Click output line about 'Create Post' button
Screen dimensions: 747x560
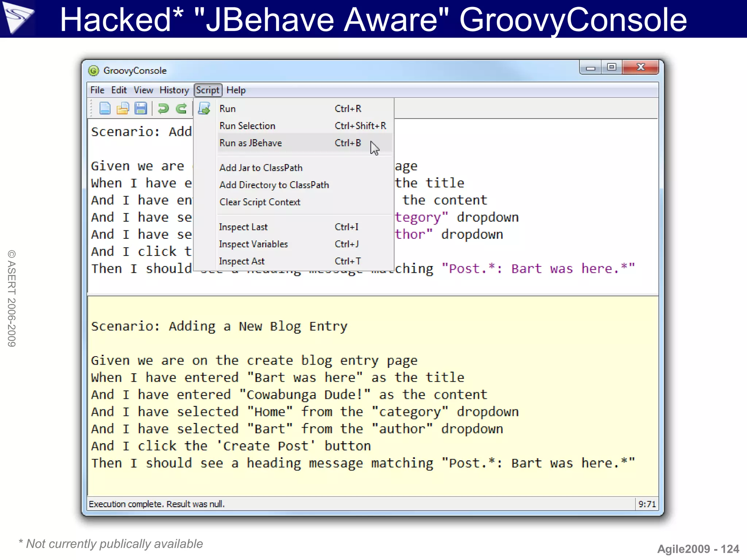(231, 446)
